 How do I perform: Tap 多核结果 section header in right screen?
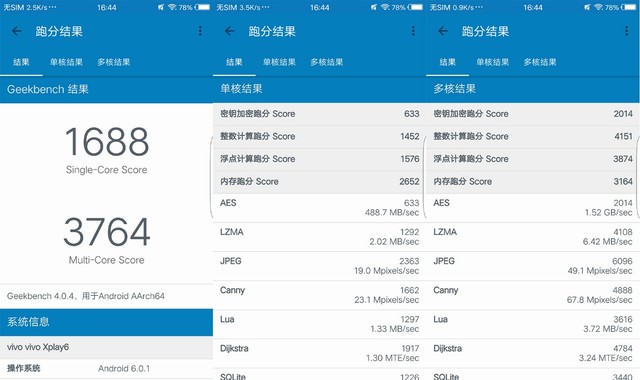[533, 89]
